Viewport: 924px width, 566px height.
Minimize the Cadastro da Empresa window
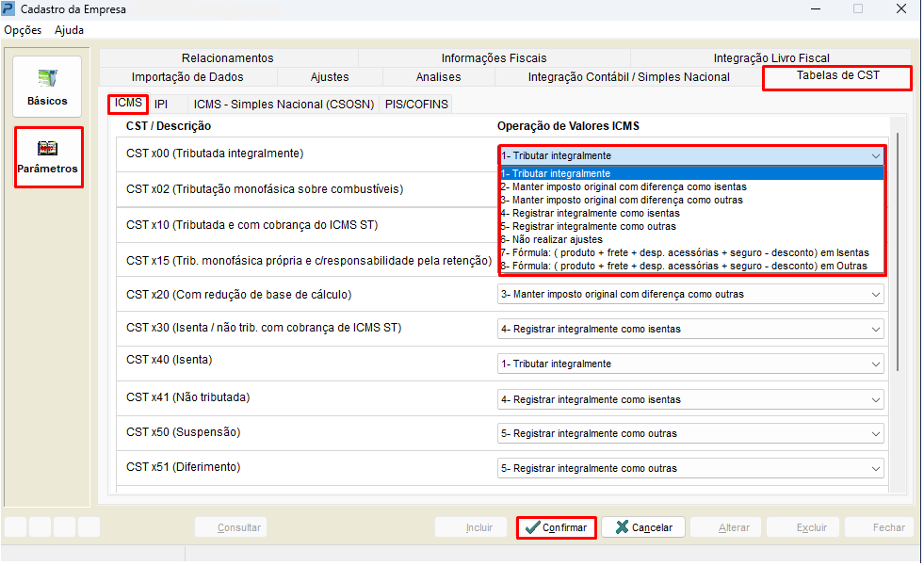pos(816,8)
